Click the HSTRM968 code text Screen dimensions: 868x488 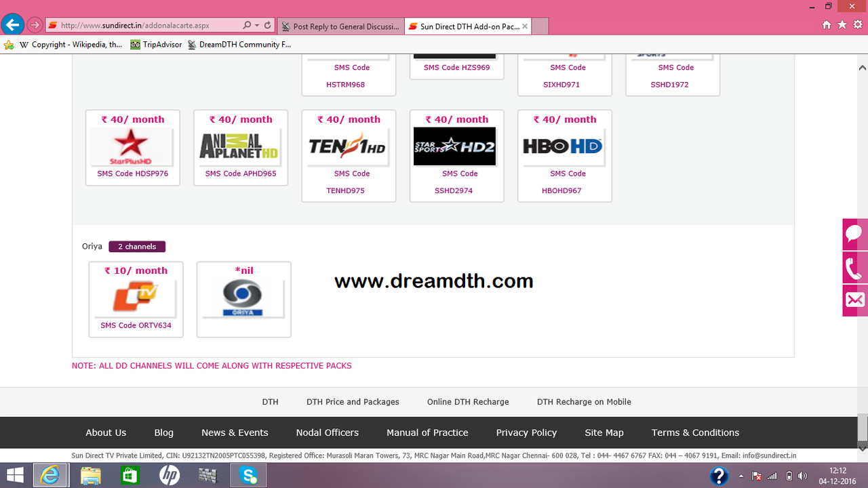click(x=345, y=85)
